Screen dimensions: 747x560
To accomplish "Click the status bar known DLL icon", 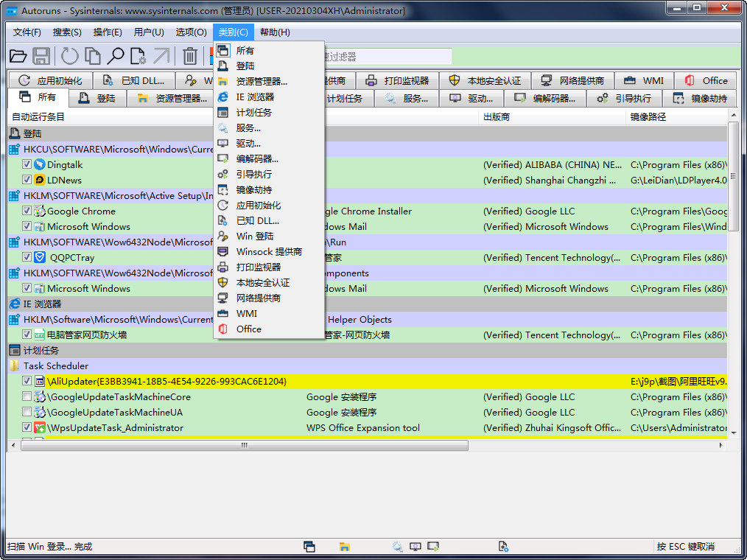I will pos(504,547).
